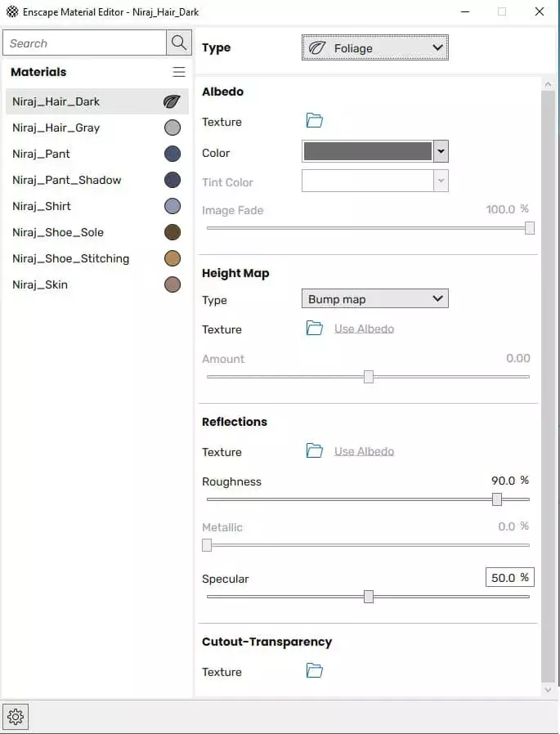The image size is (560, 734).
Task: Open Albedo Color dropdown arrow
Action: (x=441, y=151)
